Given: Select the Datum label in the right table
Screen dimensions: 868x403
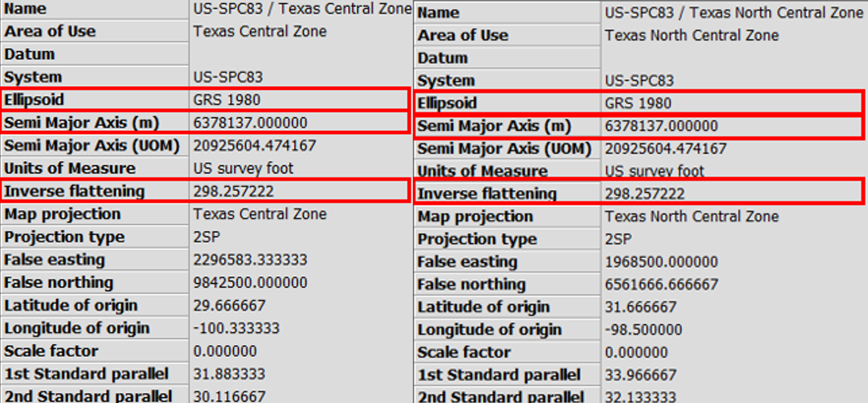Looking at the screenshot, I should (x=442, y=58).
